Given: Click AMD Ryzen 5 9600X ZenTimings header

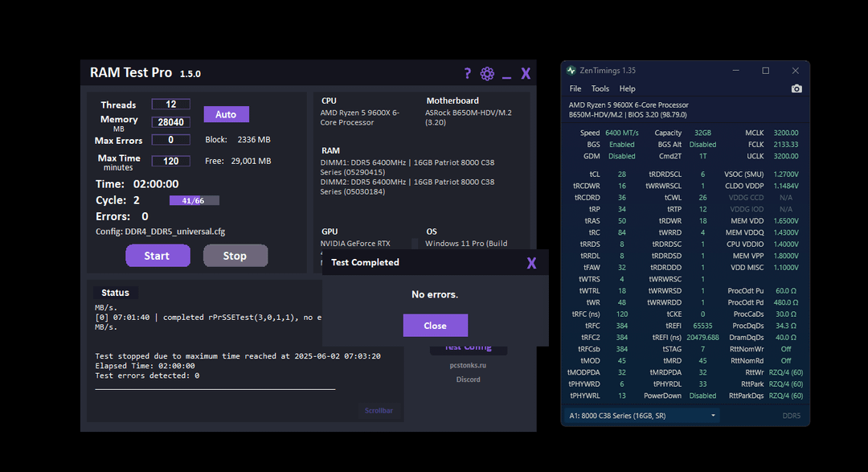Looking at the screenshot, I should coord(628,105).
